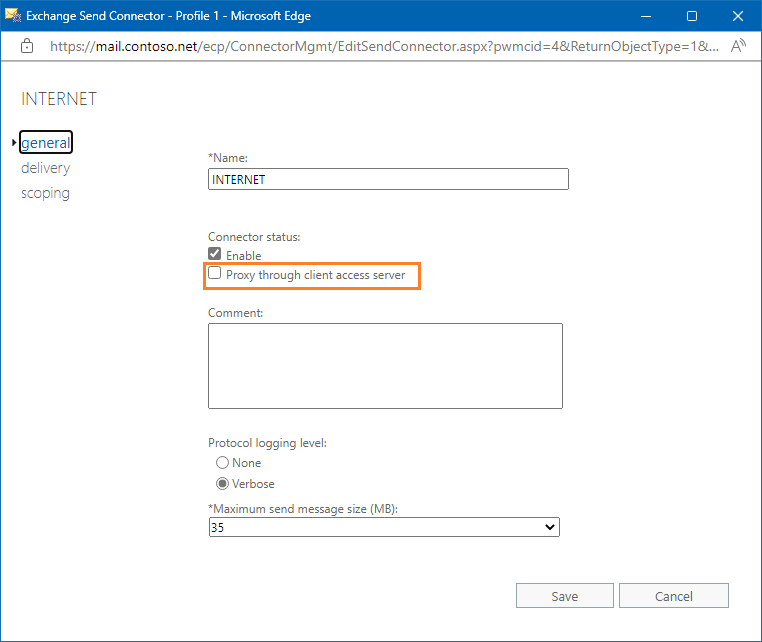Click the Exchange mail icon in title bar
This screenshot has height=642, width=762.
tap(13, 16)
